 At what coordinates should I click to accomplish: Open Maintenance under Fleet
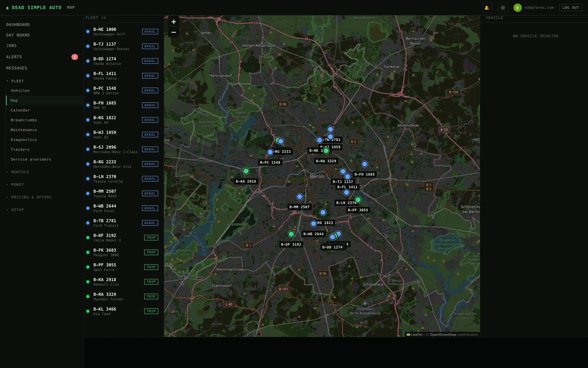(x=24, y=130)
